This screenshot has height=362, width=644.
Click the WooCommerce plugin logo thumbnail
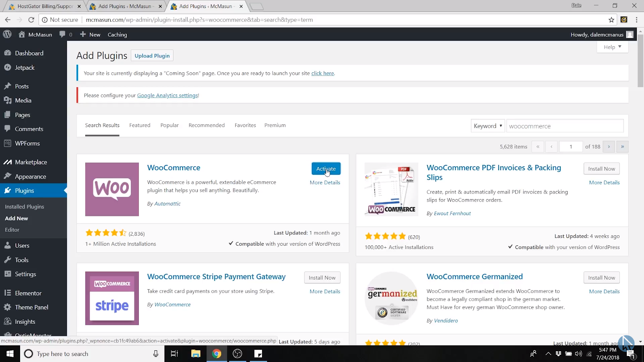pyautogui.click(x=112, y=189)
